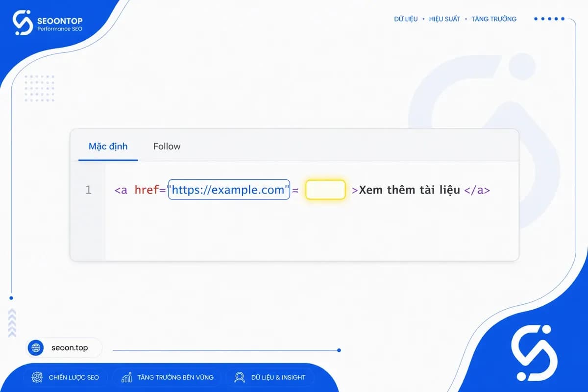The width and height of the screenshot is (588, 392).
Task: Click the HIỆU SUẤT header label
Action: pos(444,19)
